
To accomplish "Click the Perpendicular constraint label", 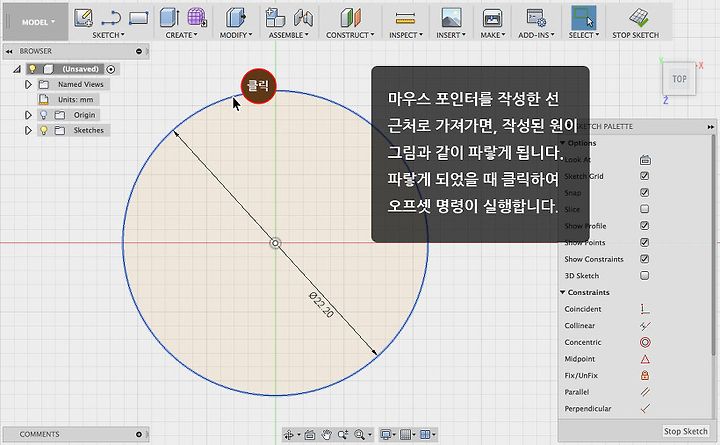I will point(588,409).
